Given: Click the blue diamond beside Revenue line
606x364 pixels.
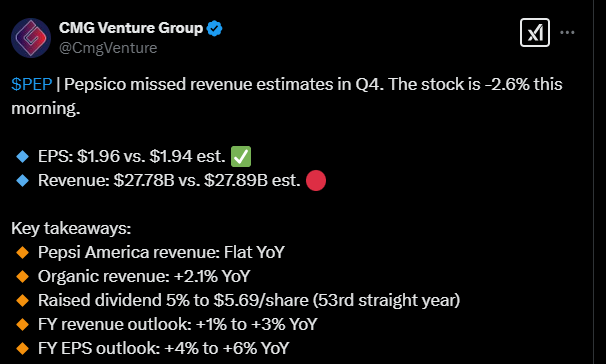Looking at the screenshot, I should coord(22,180).
